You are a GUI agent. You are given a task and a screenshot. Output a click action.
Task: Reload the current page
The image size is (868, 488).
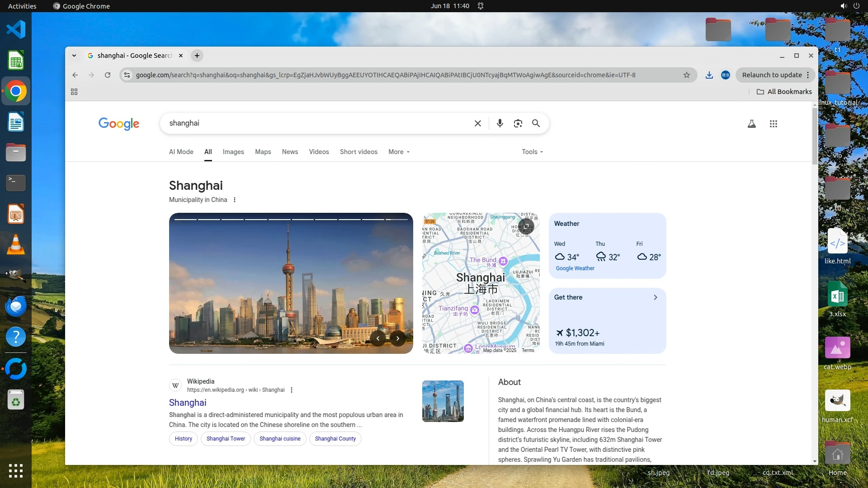click(x=108, y=75)
